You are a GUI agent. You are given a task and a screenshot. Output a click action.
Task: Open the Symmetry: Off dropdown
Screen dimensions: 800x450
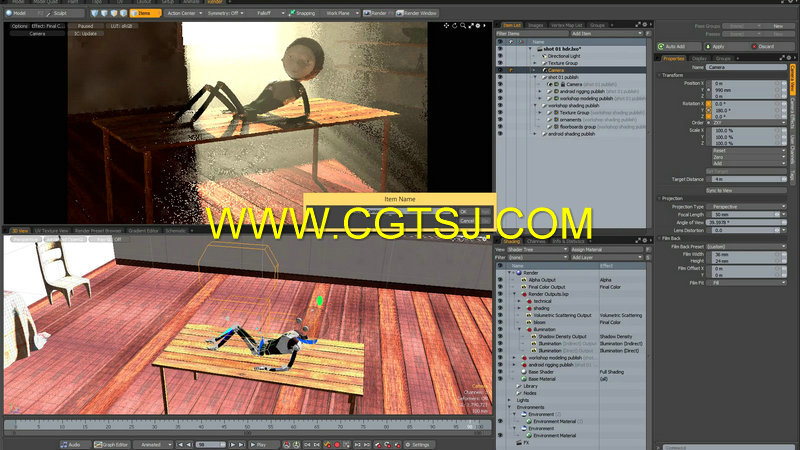pyautogui.click(x=225, y=13)
